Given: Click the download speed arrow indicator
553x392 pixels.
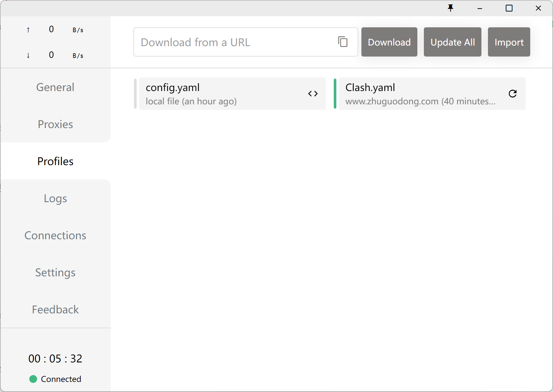Looking at the screenshot, I should (x=28, y=56).
